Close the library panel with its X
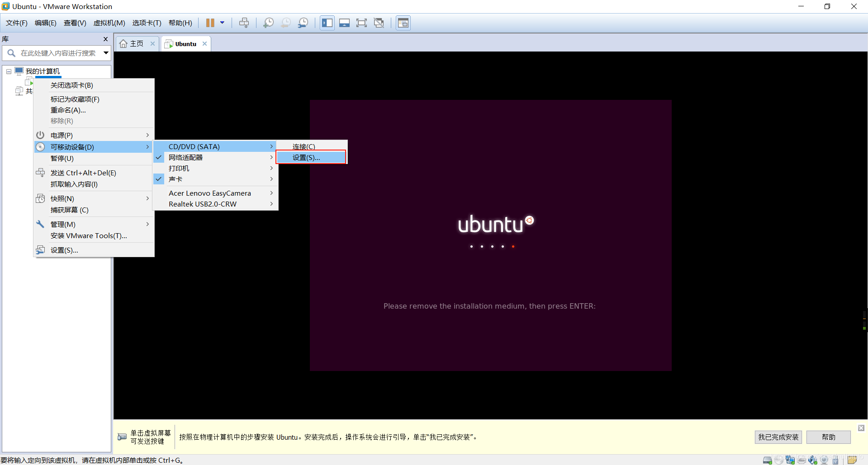 tap(105, 39)
